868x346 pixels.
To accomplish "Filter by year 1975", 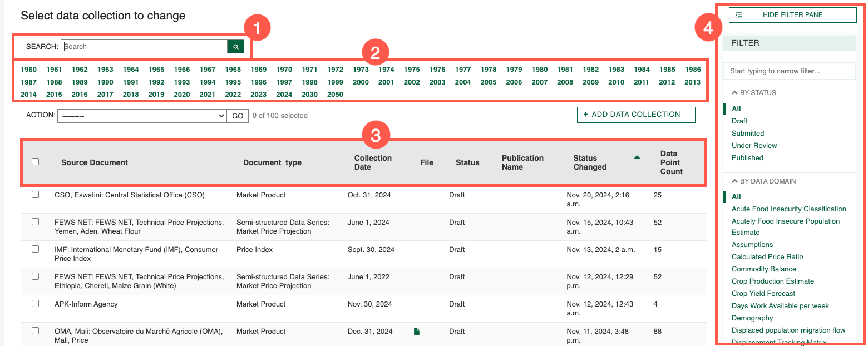I will point(412,70).
